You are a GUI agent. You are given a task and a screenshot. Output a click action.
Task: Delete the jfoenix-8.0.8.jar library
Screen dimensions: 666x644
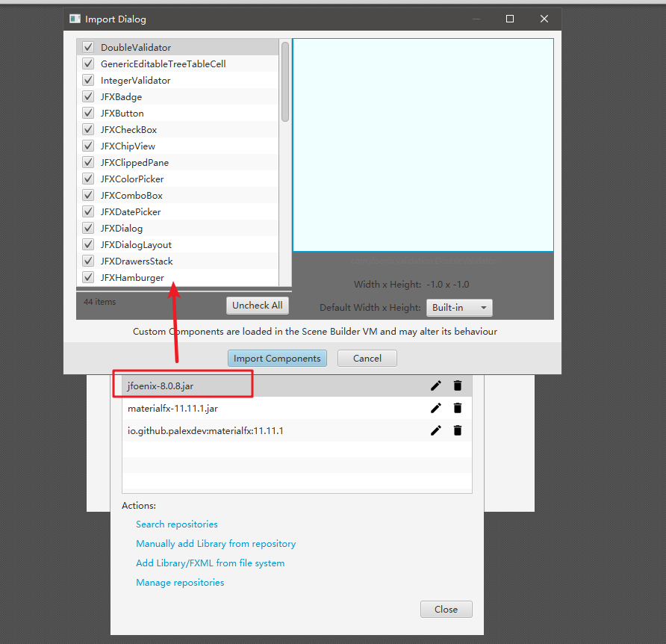458,384
